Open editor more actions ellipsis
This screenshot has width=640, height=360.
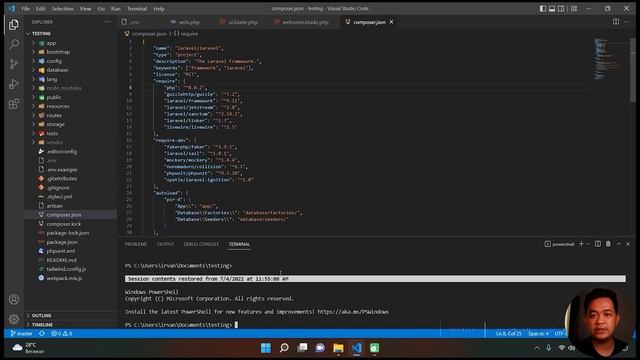pos(627,22)
